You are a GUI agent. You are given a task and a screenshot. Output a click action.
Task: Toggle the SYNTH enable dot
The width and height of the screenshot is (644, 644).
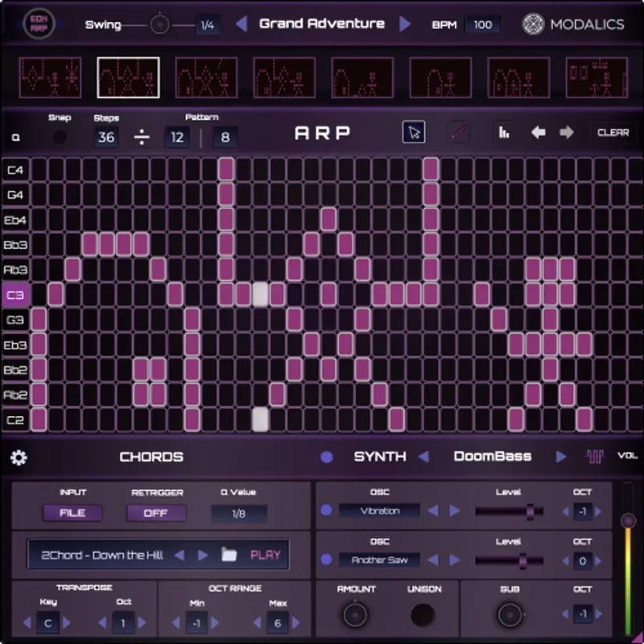327,456
